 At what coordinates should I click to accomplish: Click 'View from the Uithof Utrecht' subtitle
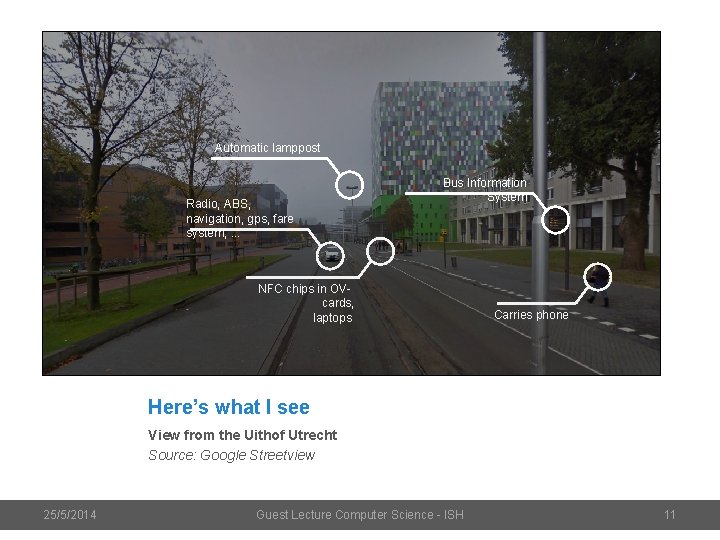[242, 435]
